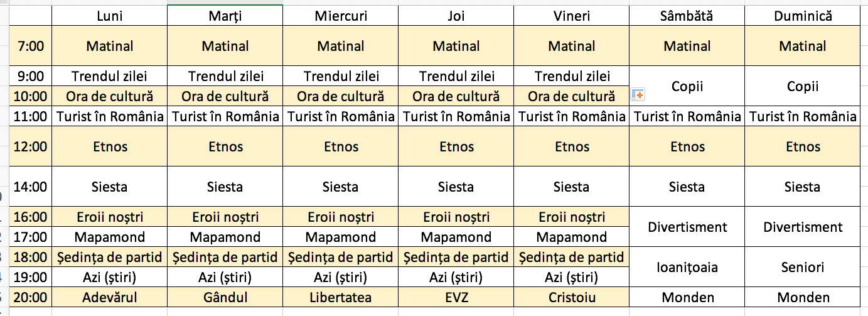Select the 14:00 time cell
This screenshot has width=868, height=316.
(30, 187)
